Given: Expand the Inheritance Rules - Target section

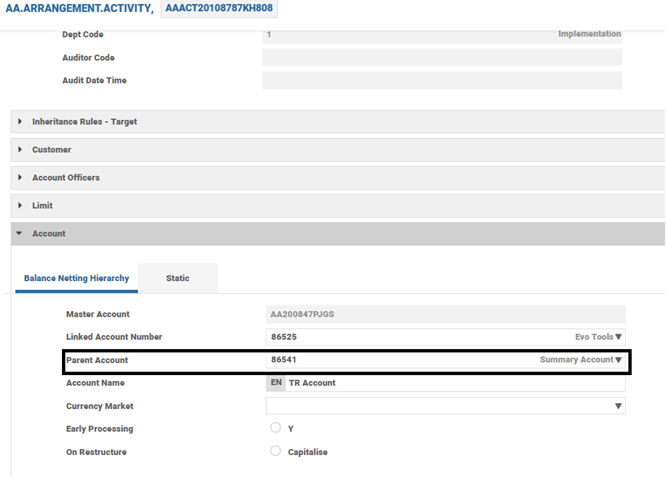Looking at the screenshot, I should [x=84, y=122].
